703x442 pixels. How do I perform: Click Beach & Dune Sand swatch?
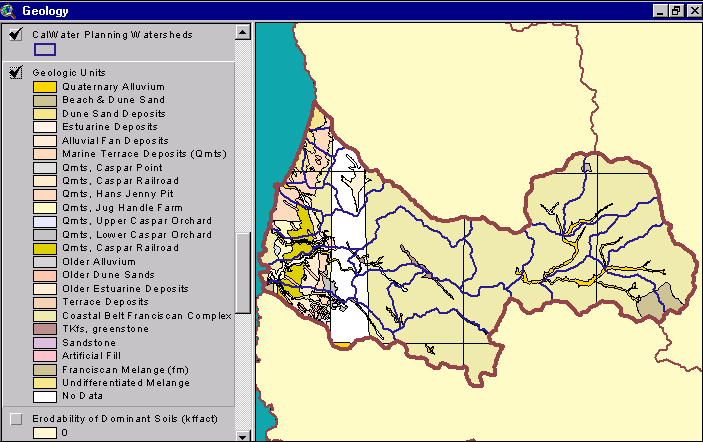point(45,100)
